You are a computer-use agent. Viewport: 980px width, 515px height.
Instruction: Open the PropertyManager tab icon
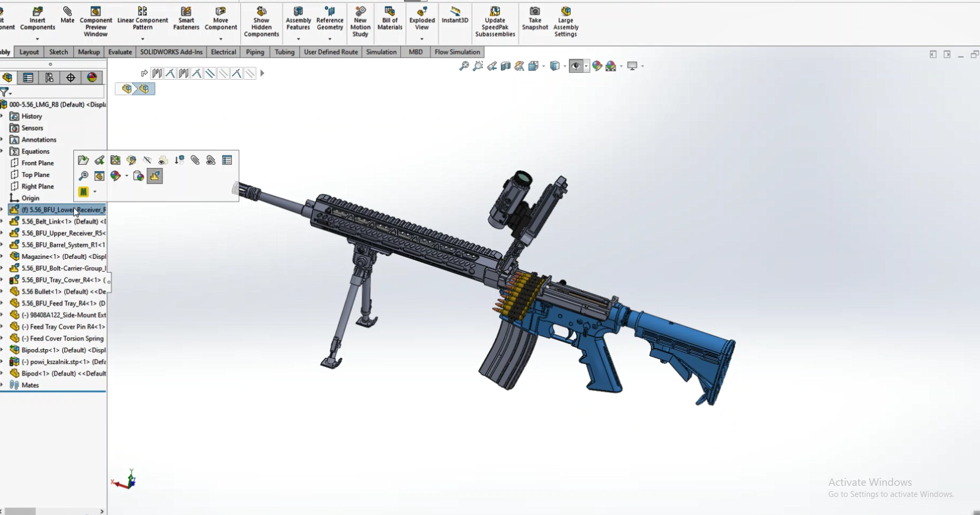pyautogui.click(x=28, y=78)
